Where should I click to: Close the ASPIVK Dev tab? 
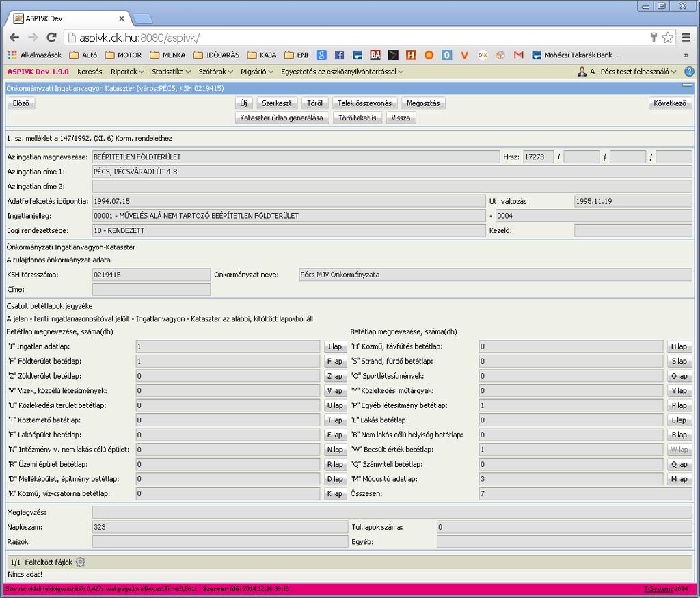click(122, 18)
